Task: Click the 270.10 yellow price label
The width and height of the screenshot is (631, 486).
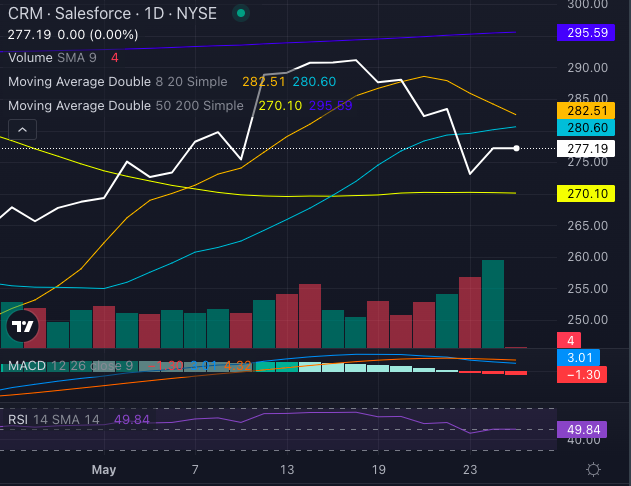Action: [x=586, y=194]
